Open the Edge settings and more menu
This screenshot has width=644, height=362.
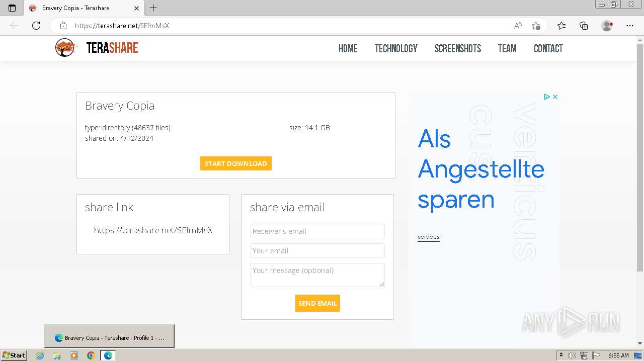(x=630, y=26)
